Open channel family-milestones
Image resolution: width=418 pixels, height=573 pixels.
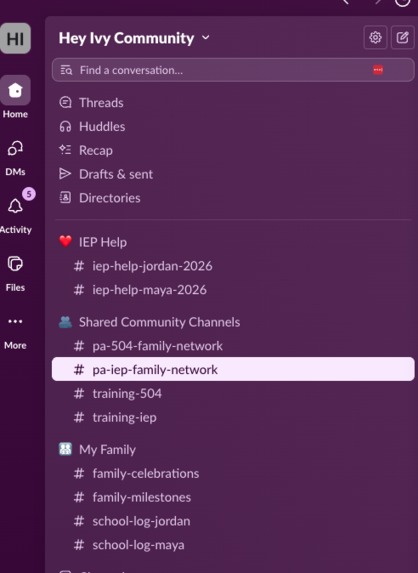(233, 497)
